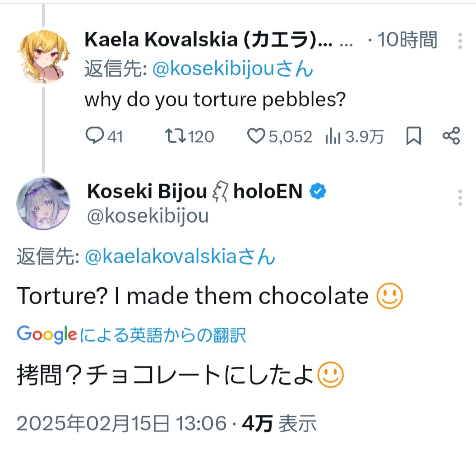Click the blue verified badge
476x449 pixels.
[x=318, y=192]
